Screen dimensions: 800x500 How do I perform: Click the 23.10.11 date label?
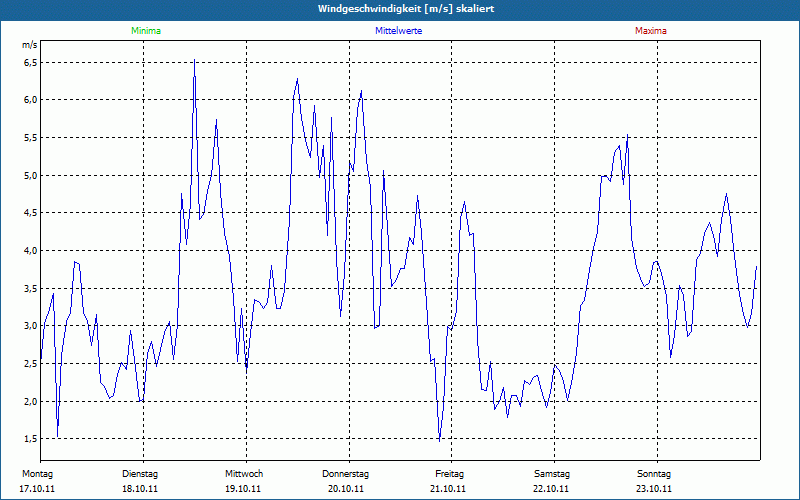pos(654,489)
